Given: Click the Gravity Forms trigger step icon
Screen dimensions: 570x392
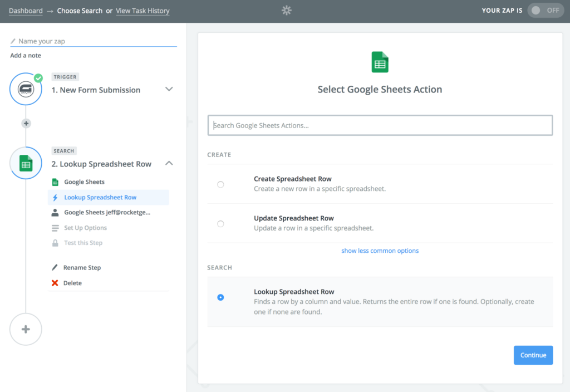Looking at the screenshot, I should click(26, 89).
